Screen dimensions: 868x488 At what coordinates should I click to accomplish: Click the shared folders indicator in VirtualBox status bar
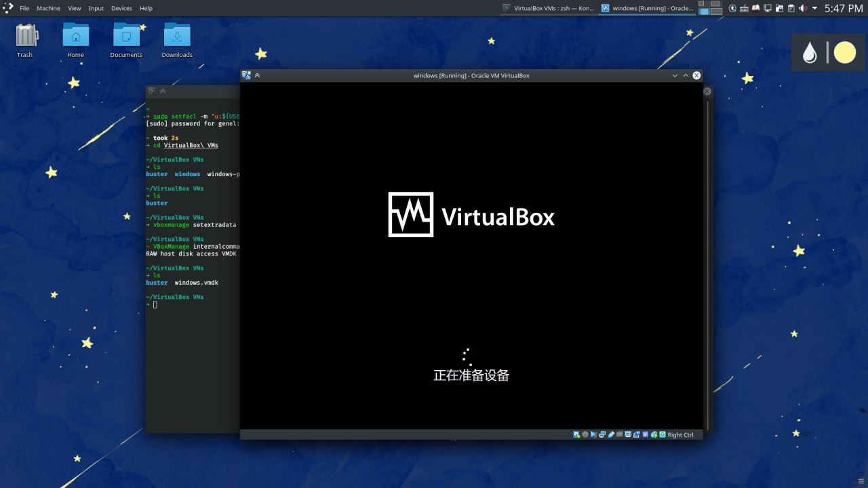(x=620, y=434)
